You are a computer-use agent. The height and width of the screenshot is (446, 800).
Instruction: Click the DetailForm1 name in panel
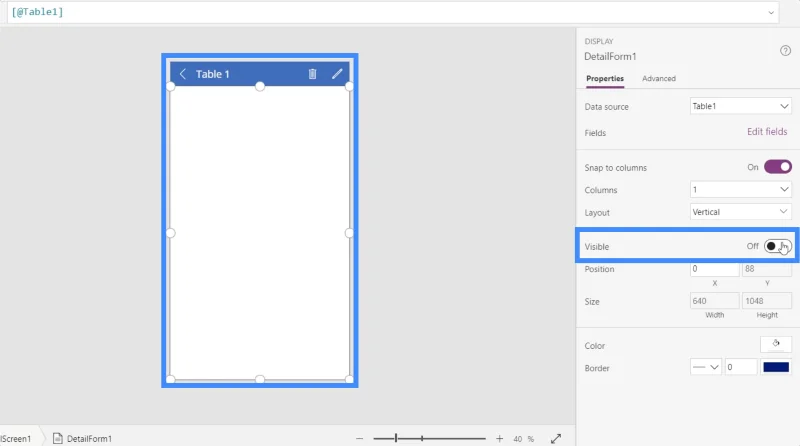tap(610, 57)
